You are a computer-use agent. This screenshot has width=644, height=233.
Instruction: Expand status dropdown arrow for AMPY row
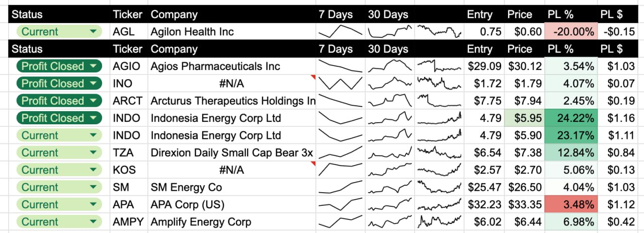93,222
